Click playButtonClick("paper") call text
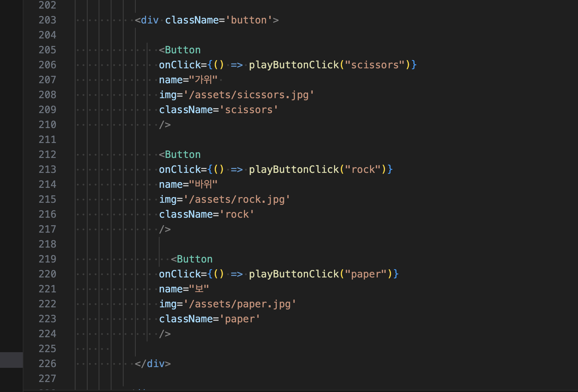 (321, 274)
